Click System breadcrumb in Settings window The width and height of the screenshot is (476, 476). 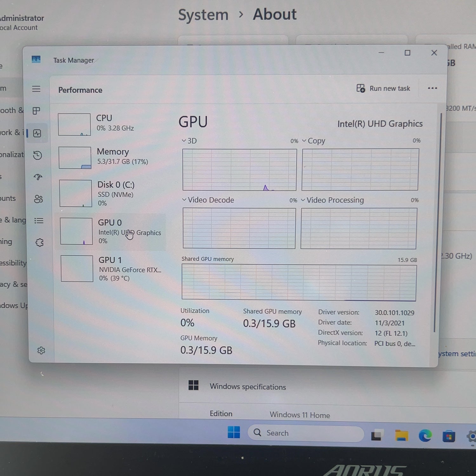203,15
